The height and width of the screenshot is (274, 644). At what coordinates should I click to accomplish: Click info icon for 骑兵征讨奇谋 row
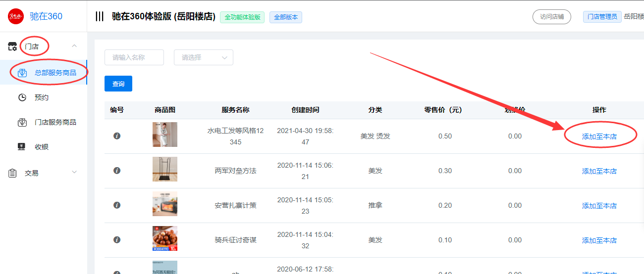[x=117, y=239]
